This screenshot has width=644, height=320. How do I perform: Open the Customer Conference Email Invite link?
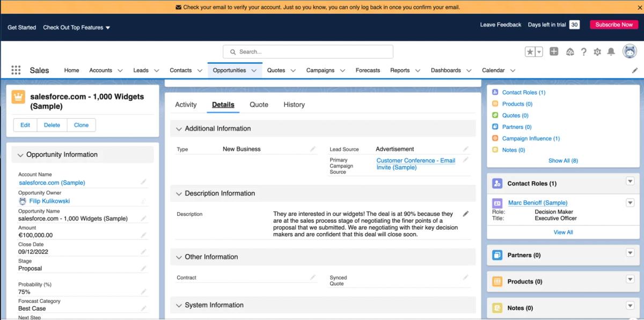click(x=416, y=164)
